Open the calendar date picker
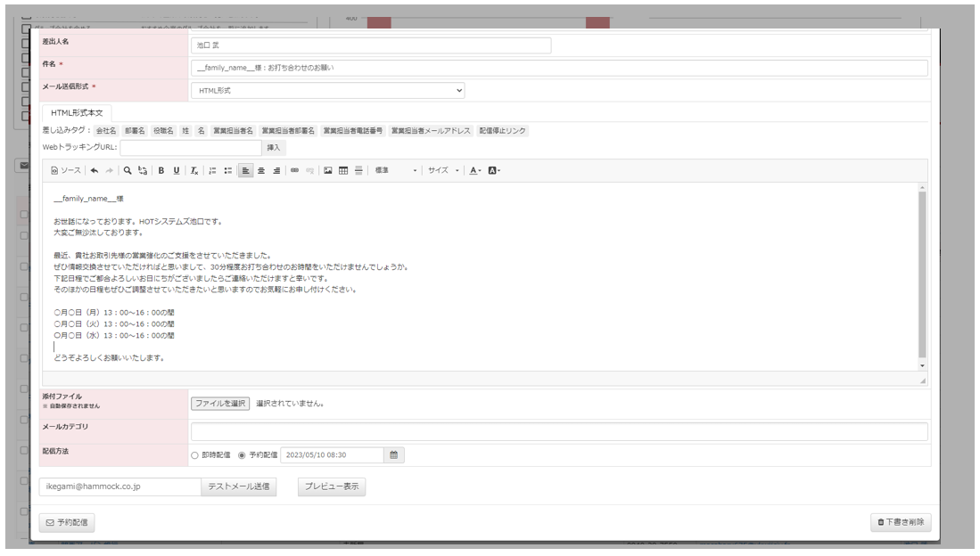Screen dimensions: 980x556 [394, 454]
